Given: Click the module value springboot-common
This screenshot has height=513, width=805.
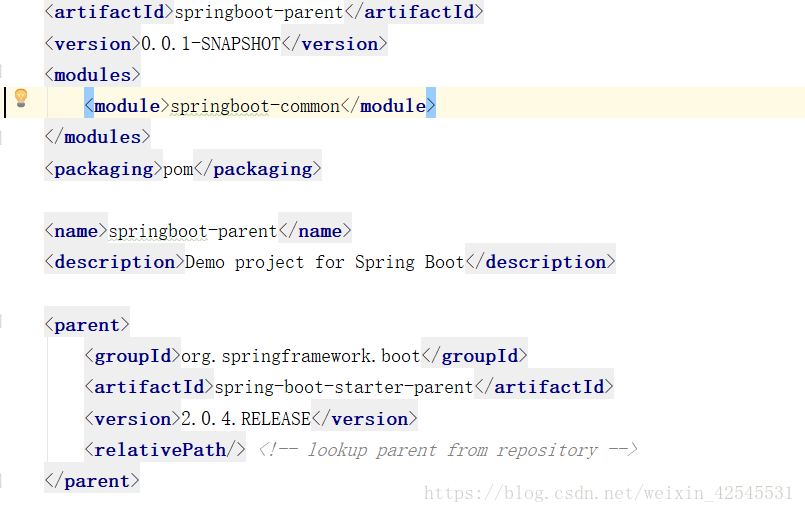Looking at the screenshot, I should [255, 106].
